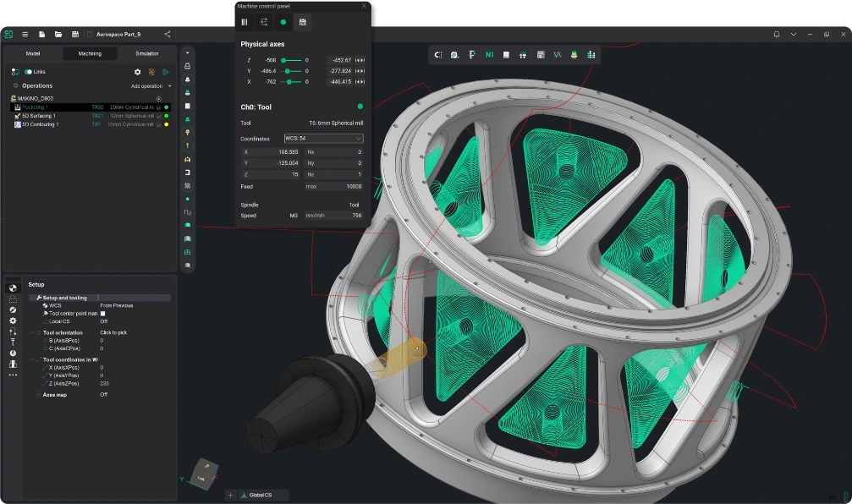Open the gear settings icon in Machining panel
Viewport: 852px width, 504px height.
pos(138,72)
